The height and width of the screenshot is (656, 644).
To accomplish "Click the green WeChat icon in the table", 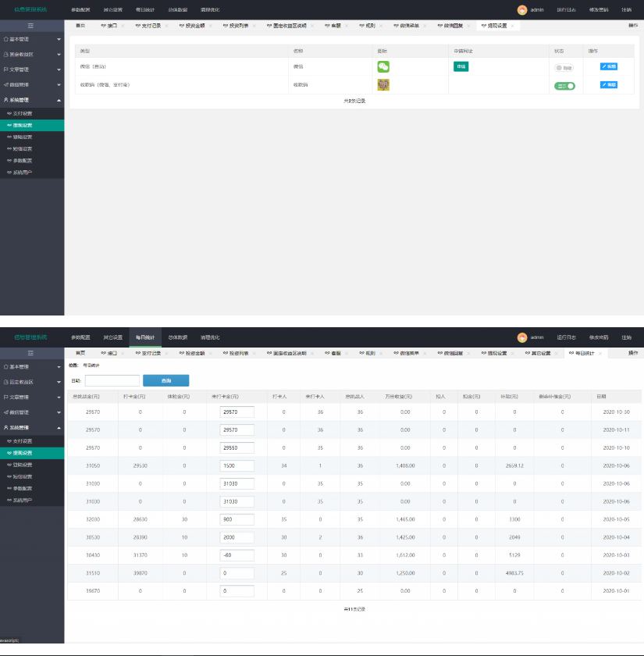I will (383, 67).
